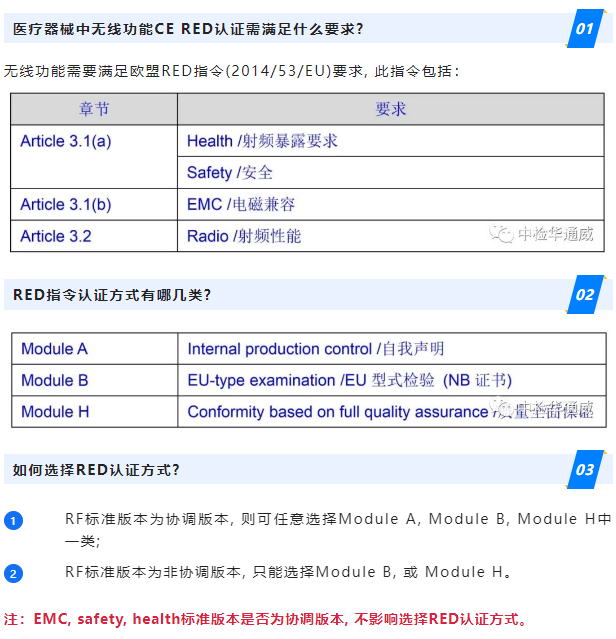616x639 pixels.
Task: Click the Module H table cell
Action: point(55,411)
